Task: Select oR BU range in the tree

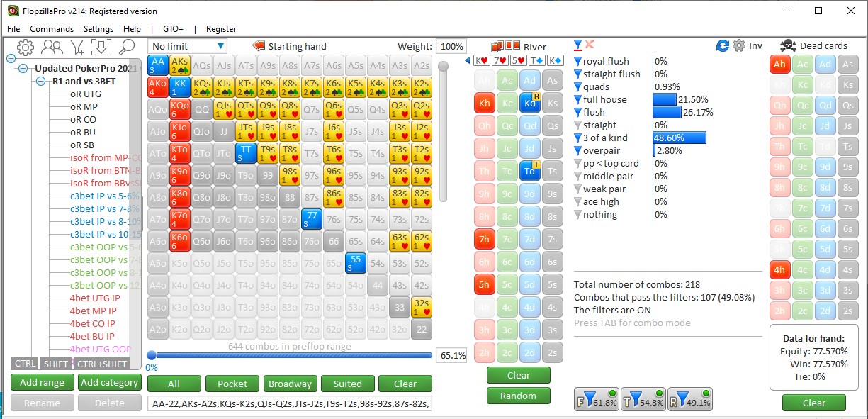Action: (x=82, y=133)
